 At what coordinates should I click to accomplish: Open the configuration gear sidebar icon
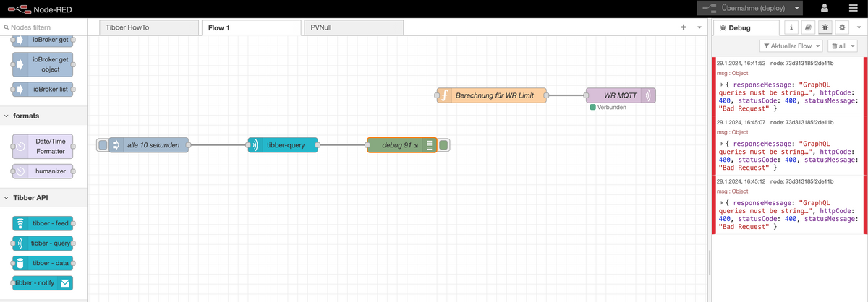click(841, 27)
